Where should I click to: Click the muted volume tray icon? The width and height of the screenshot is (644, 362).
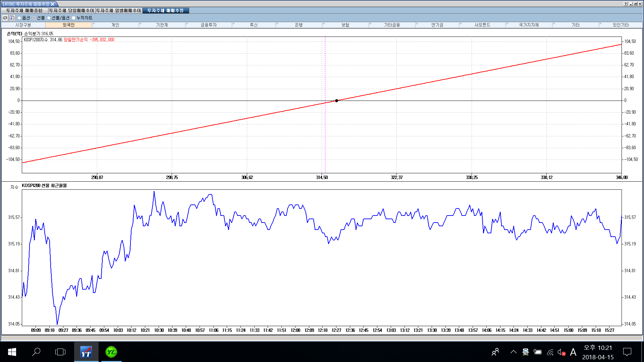(561, 352)
